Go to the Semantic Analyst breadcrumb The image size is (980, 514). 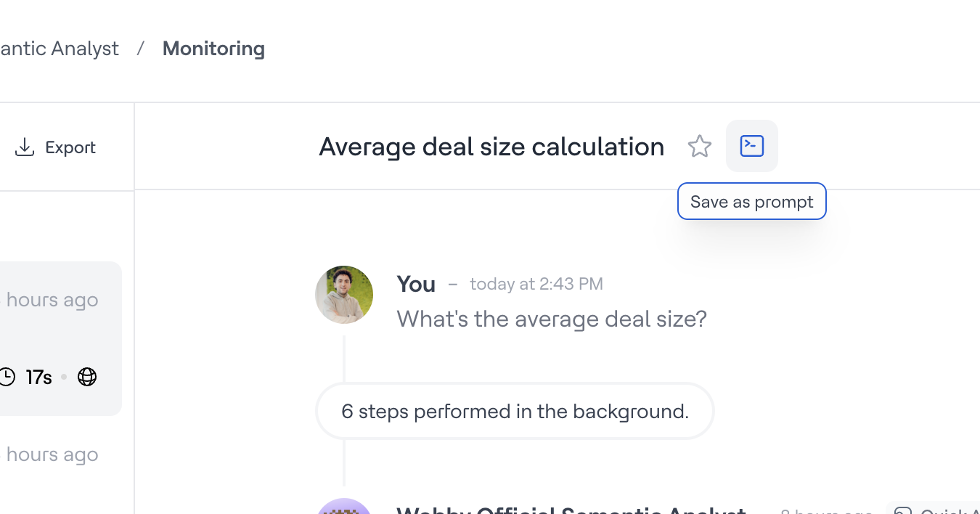coord(60,49)
